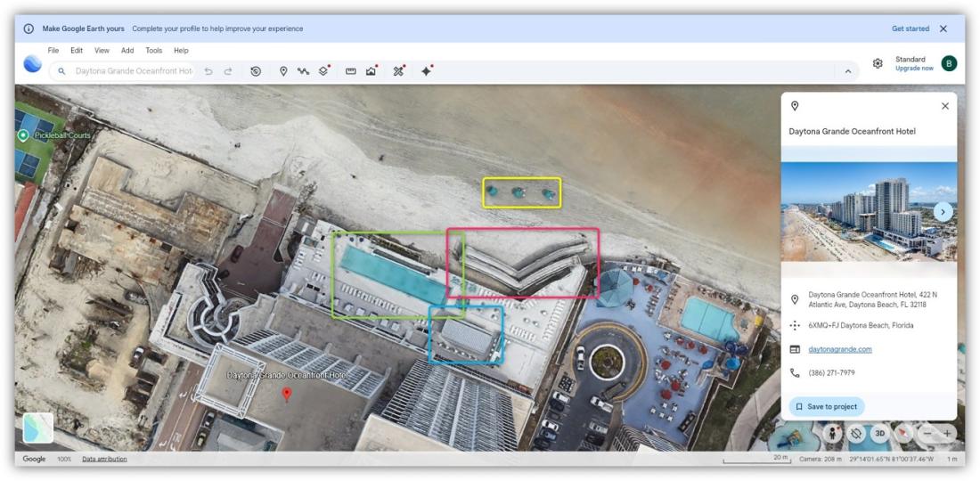Open the measure distance ruler tool
Viewport: 980px width, 481px height.
[350, 71]
